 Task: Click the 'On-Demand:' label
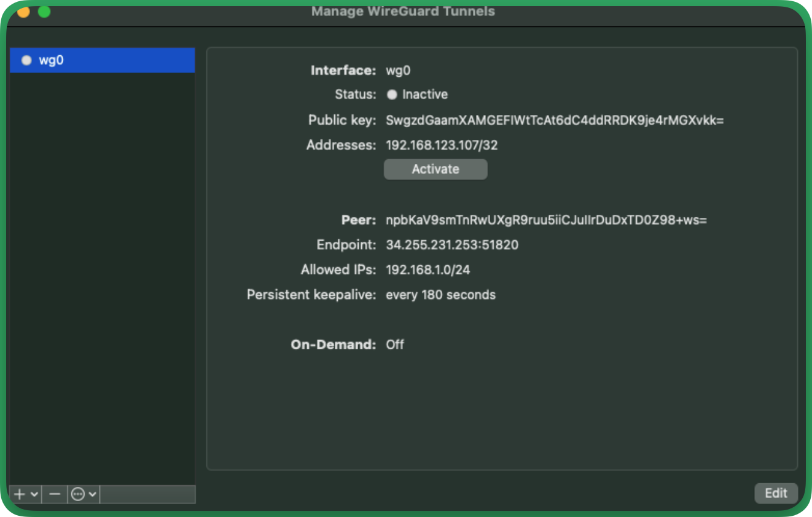click(x=334, y=344)
